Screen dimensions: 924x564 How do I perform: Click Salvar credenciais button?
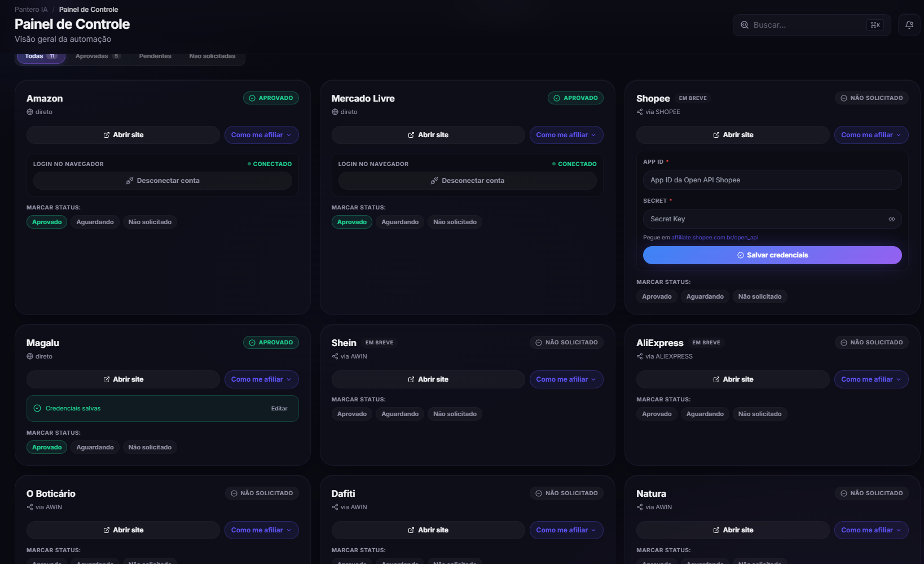tap(772, 255)
